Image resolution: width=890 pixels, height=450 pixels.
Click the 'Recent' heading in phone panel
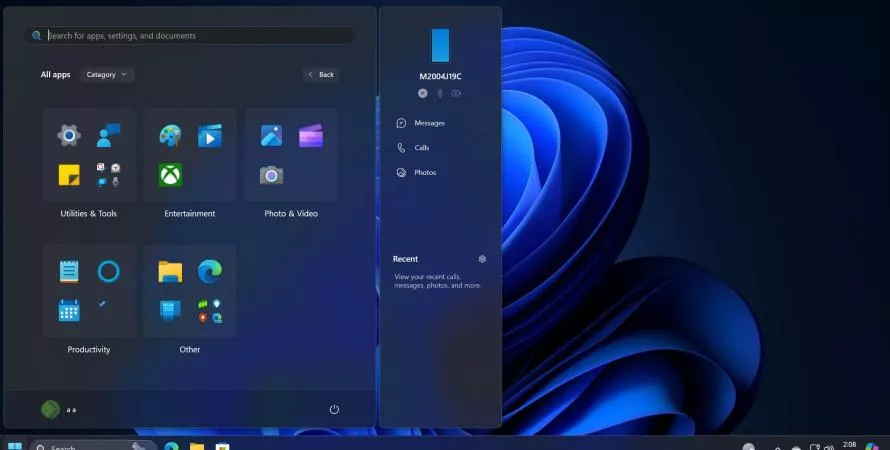tap(405, 259)
